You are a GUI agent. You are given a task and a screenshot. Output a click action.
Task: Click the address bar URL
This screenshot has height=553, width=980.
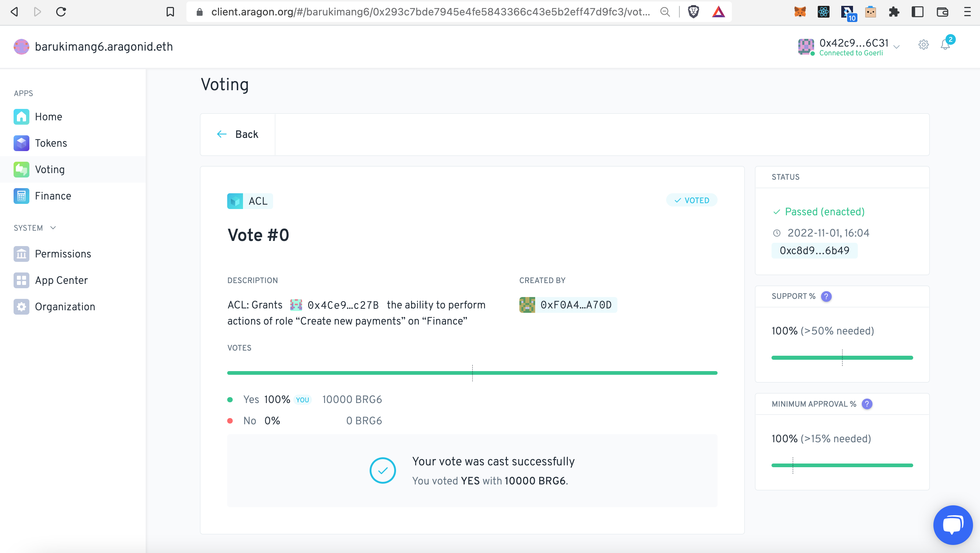tap(430, 12)
